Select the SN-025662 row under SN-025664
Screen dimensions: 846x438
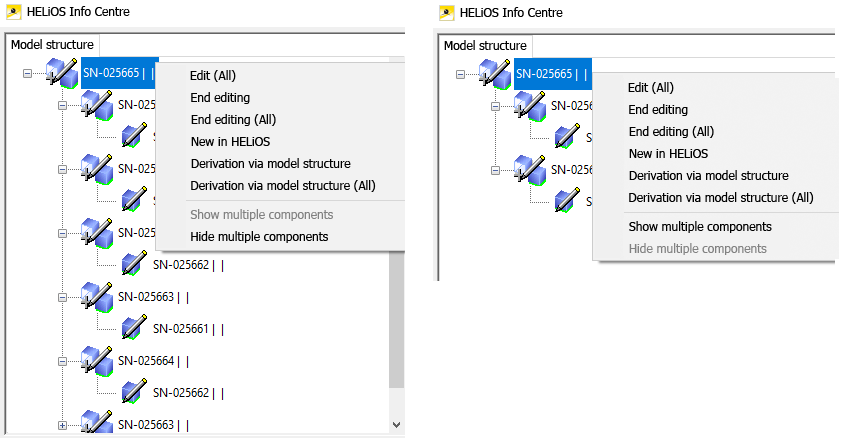tap(188, 393)
